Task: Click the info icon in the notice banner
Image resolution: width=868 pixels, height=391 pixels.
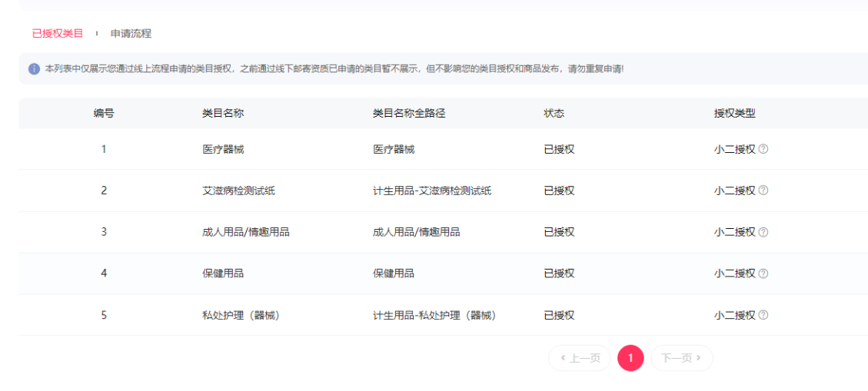Action: tap(34, 69)
